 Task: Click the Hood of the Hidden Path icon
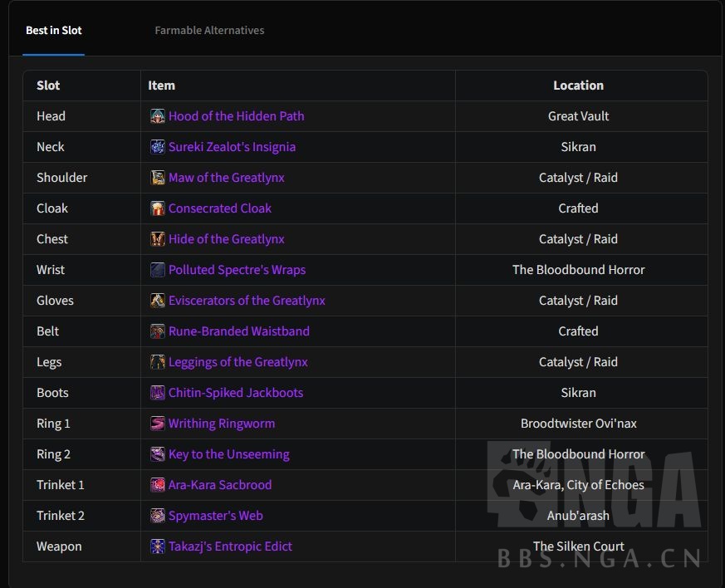tap(158, 116)
